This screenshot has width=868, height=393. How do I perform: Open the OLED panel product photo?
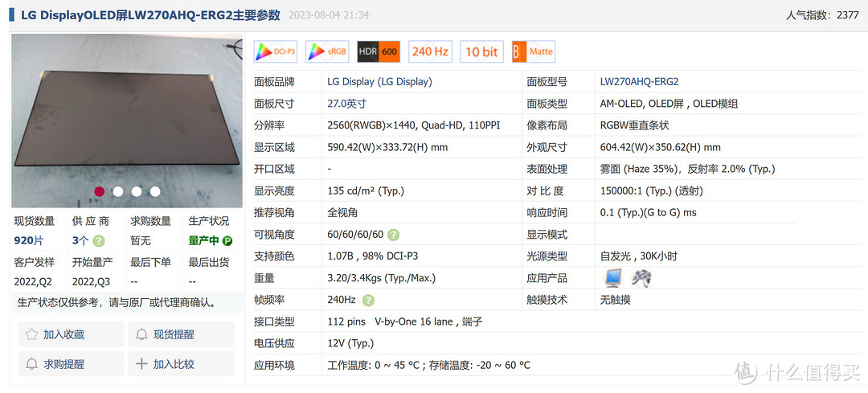click(x=127, y=121)
